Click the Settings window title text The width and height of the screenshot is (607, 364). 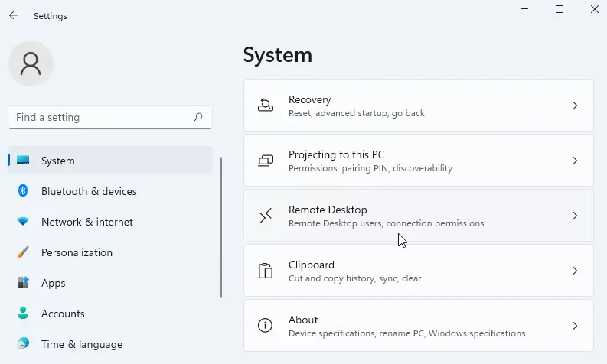pyautogui.click(x=51, y=16)
